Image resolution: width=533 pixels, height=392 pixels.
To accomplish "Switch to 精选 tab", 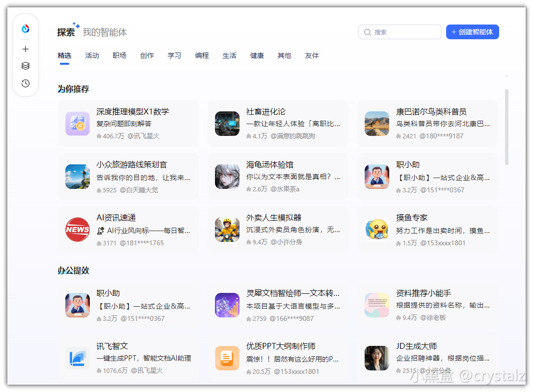I will point(65,56).
